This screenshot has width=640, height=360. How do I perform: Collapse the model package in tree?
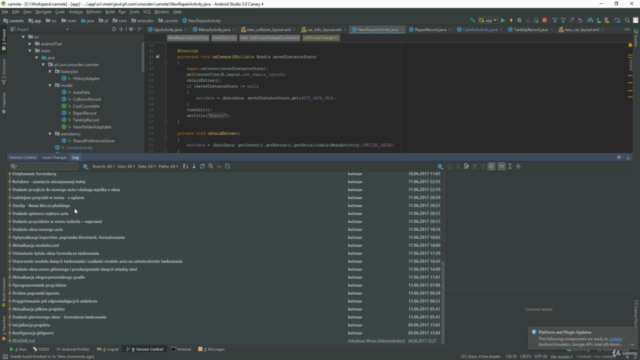point(50,86)
